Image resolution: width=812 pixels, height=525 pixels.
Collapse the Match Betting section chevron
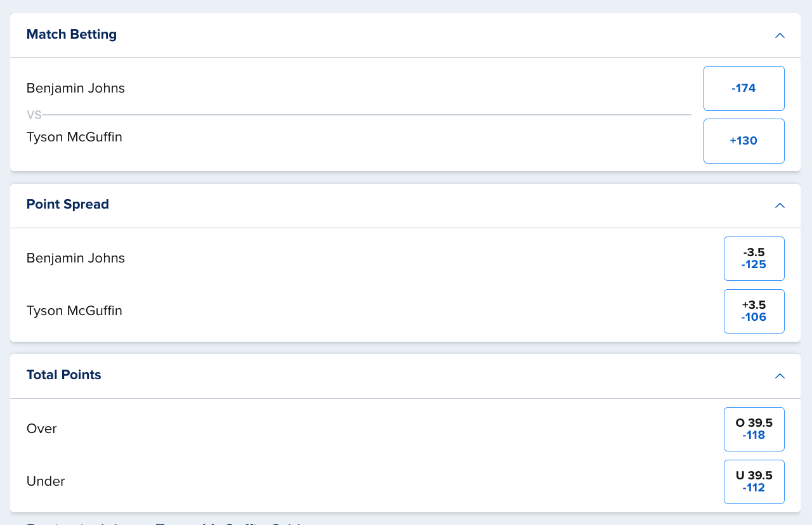780,36
